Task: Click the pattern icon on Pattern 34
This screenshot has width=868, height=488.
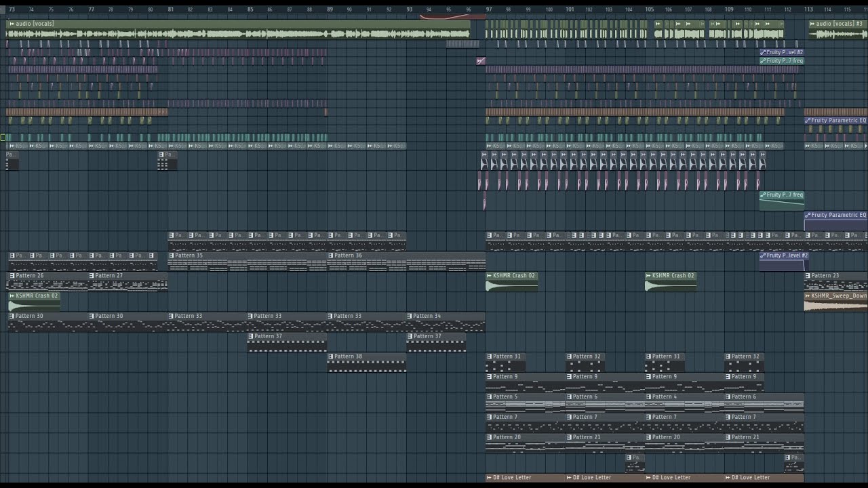Action: pyautogui.click(x=410, y=316)
